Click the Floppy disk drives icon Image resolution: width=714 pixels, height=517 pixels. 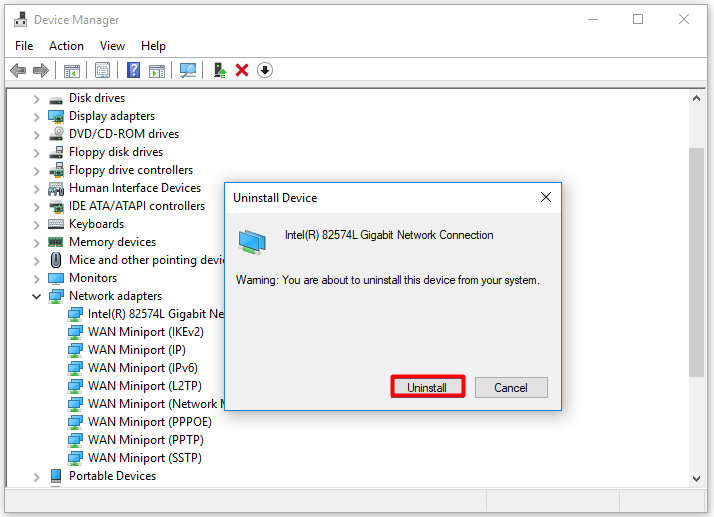(x=56, y=152)
